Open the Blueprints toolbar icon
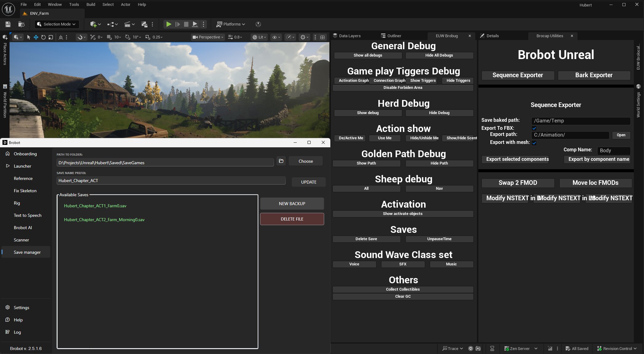The width and height of the screenshot is (644, 354). 112,24
